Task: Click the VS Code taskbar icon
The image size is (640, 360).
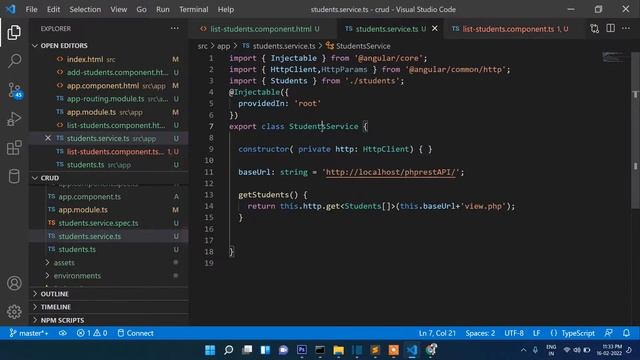Action: coord(412,350)
